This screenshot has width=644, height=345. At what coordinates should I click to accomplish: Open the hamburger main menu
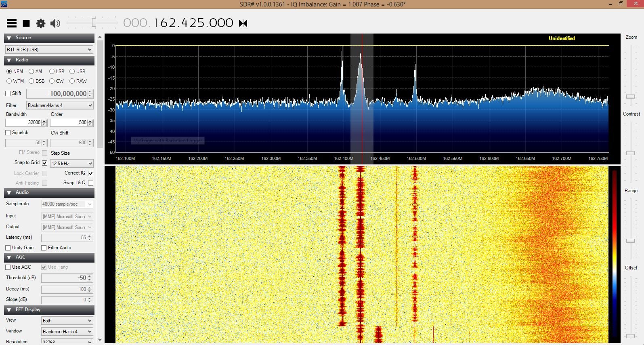tap(12, 23)
